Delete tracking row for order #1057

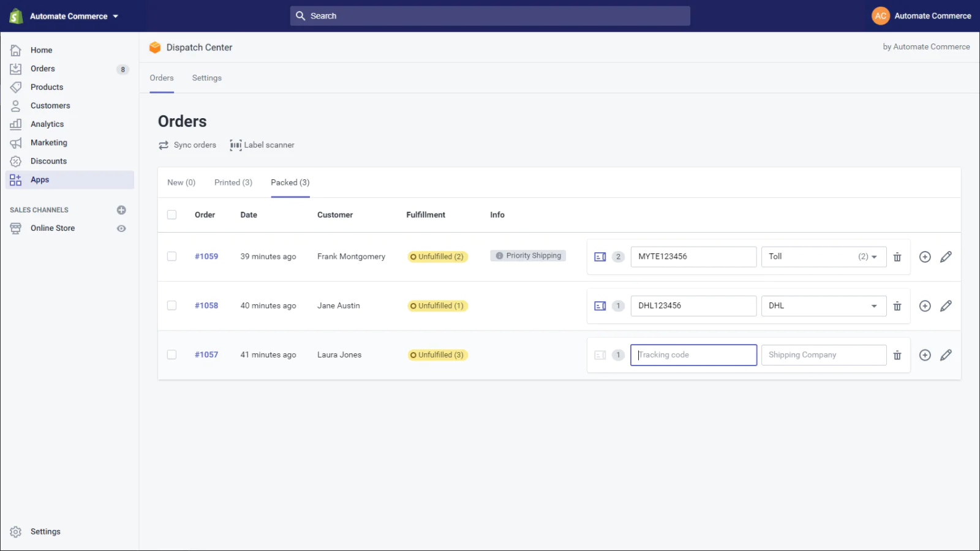(x=897, y=355)
